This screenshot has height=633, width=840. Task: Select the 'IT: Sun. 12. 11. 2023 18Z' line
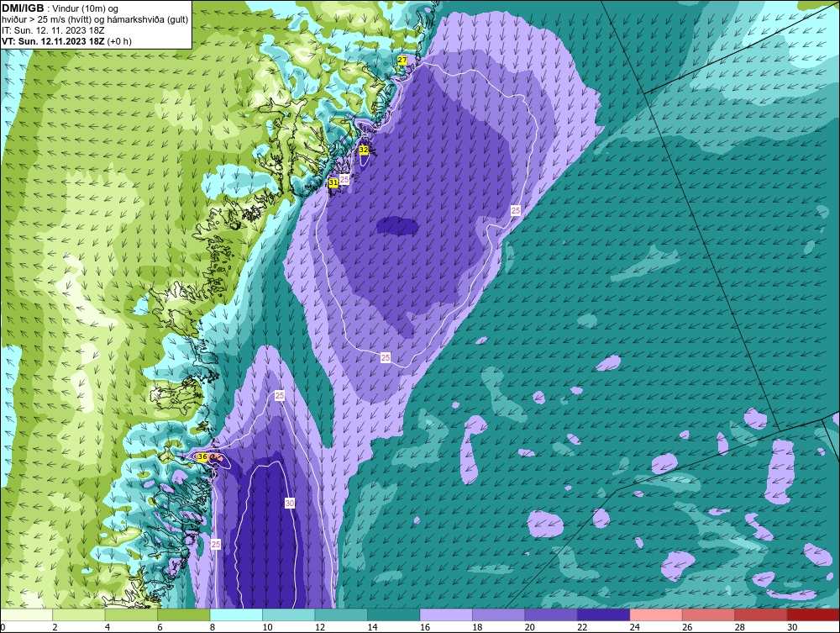pos(53,30)
